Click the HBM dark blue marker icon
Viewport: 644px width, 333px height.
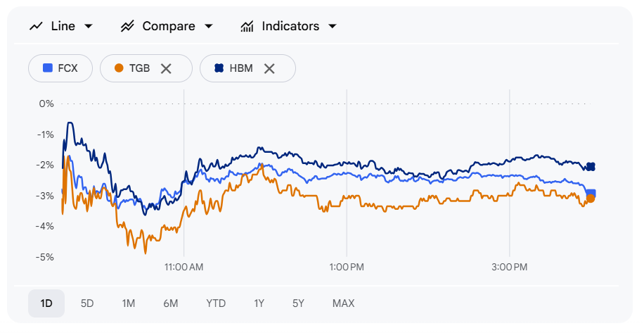point(219,68)
